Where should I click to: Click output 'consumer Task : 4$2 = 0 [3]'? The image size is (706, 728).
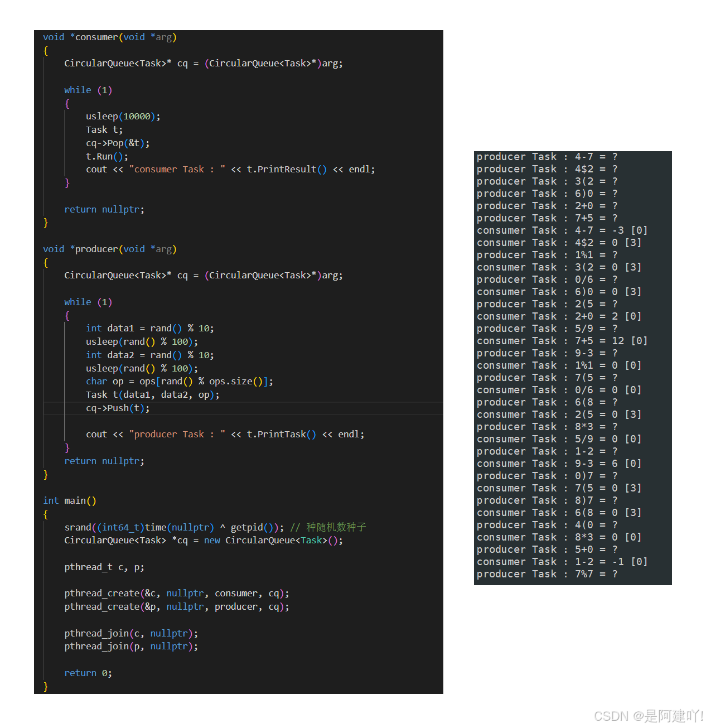[x=559, y=243]
